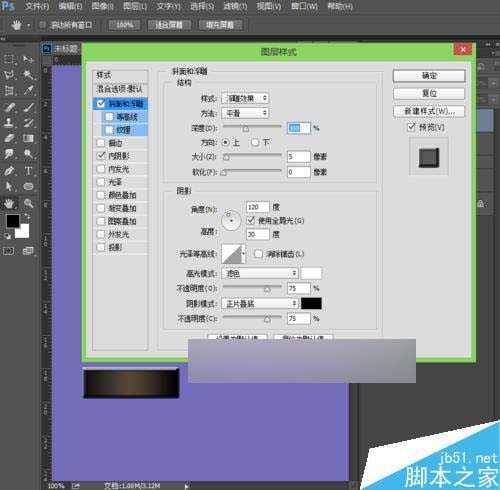Select the Dodge tool

[28, 154]
